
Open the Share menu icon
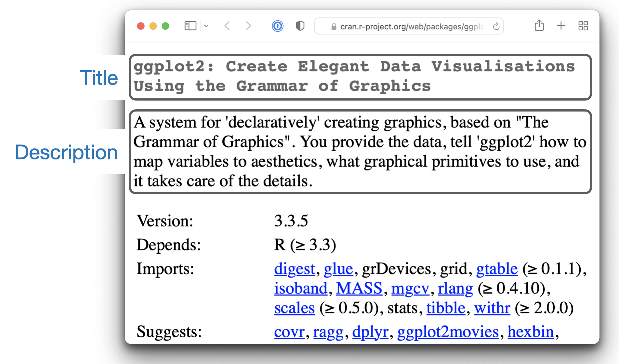point(539,25)
